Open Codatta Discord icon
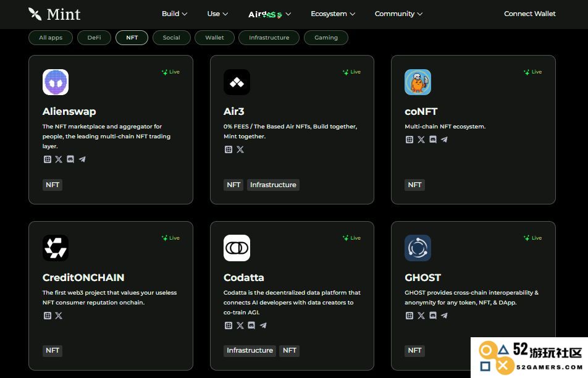Screen dimensions: 588x378 click(x=251, y=325)
